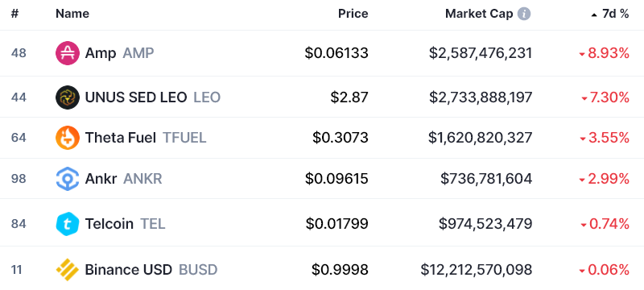The image size is (644, 290).
Task: Sort by the Name column header
Action: pos(72,14)
